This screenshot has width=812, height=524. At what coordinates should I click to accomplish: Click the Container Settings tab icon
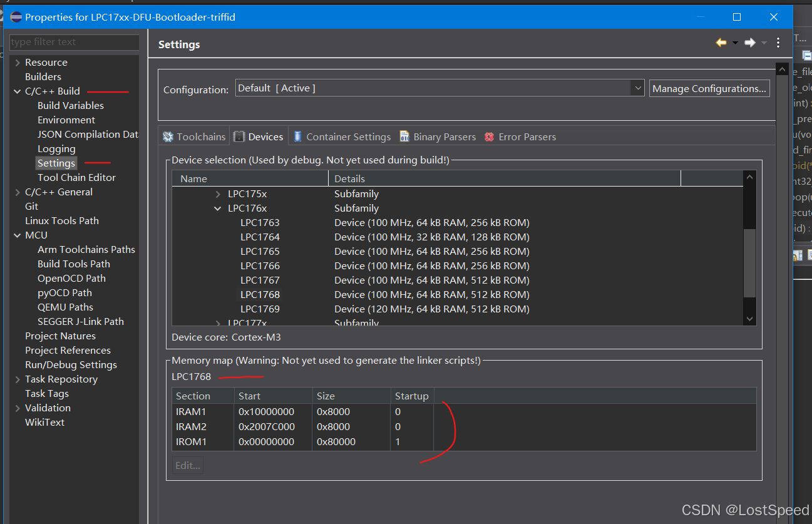[x=298, y=136]
